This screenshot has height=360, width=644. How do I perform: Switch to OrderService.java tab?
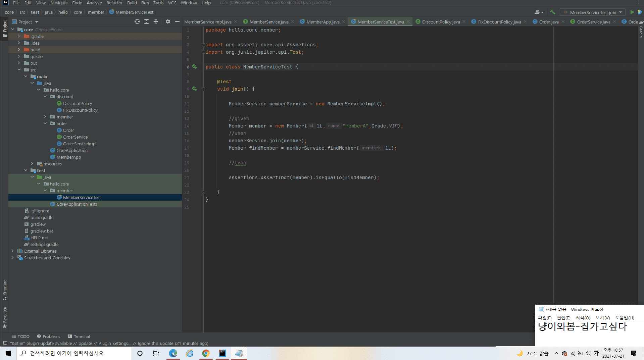(593, 22)
